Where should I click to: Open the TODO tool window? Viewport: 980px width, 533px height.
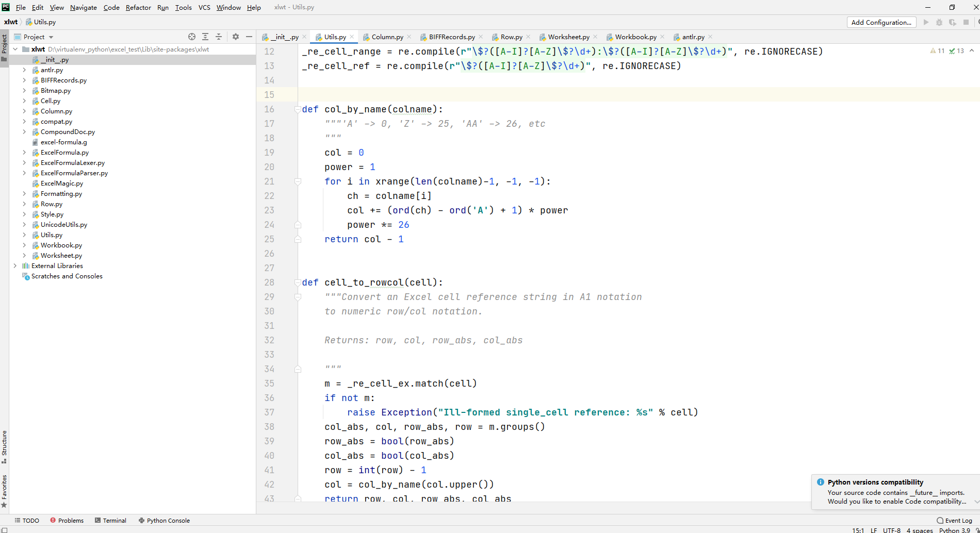pyautogui.click(x=27, y=521)
